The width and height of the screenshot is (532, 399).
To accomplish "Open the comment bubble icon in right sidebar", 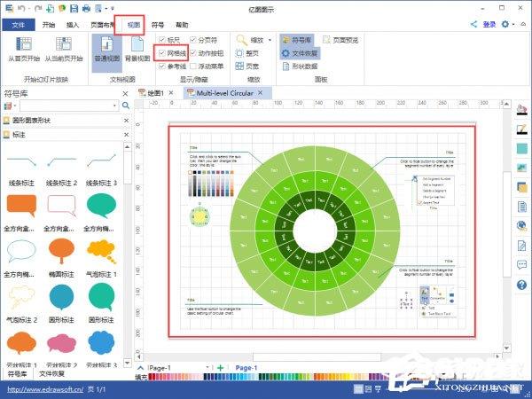I will 522,264.
